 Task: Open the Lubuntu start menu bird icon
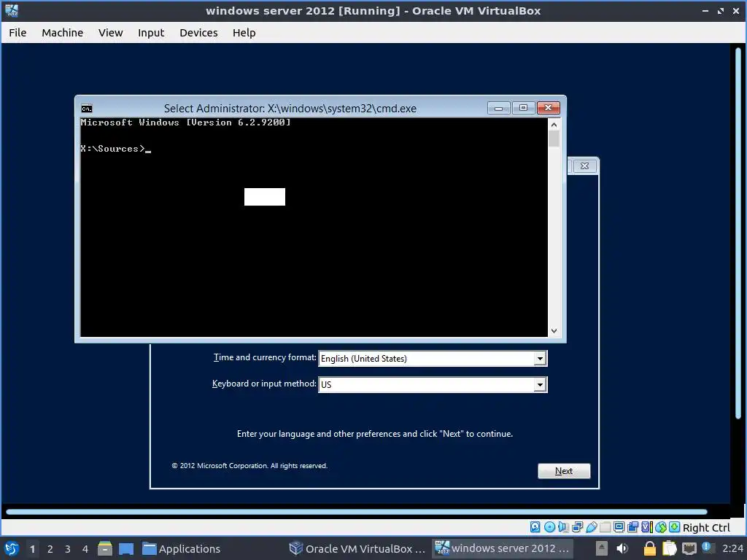12,549
